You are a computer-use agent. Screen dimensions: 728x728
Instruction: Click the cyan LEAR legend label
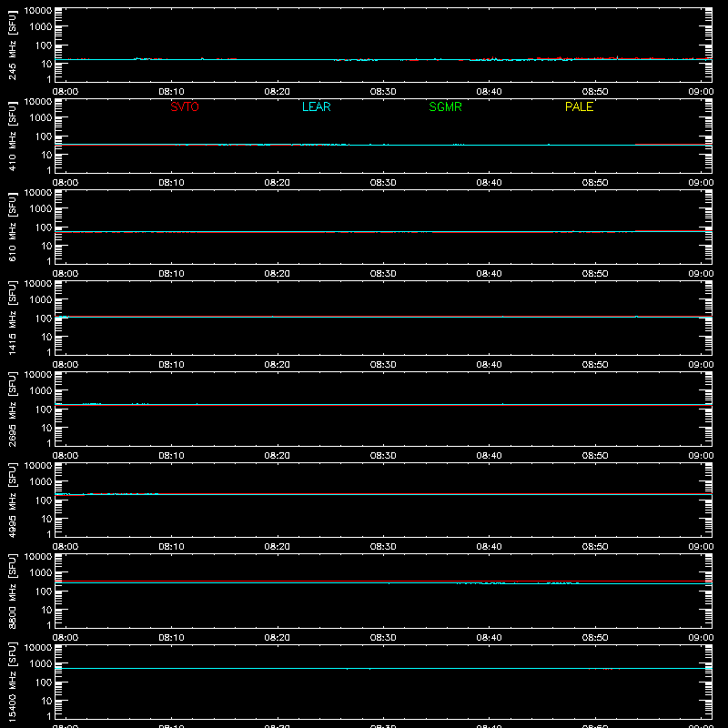tap(316, 106)
